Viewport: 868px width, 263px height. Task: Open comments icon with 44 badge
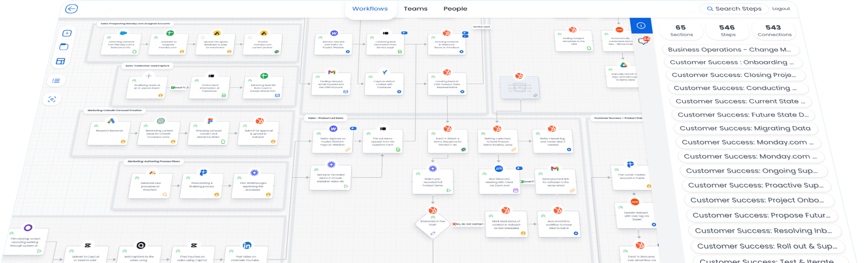click(x=643, y=41)
